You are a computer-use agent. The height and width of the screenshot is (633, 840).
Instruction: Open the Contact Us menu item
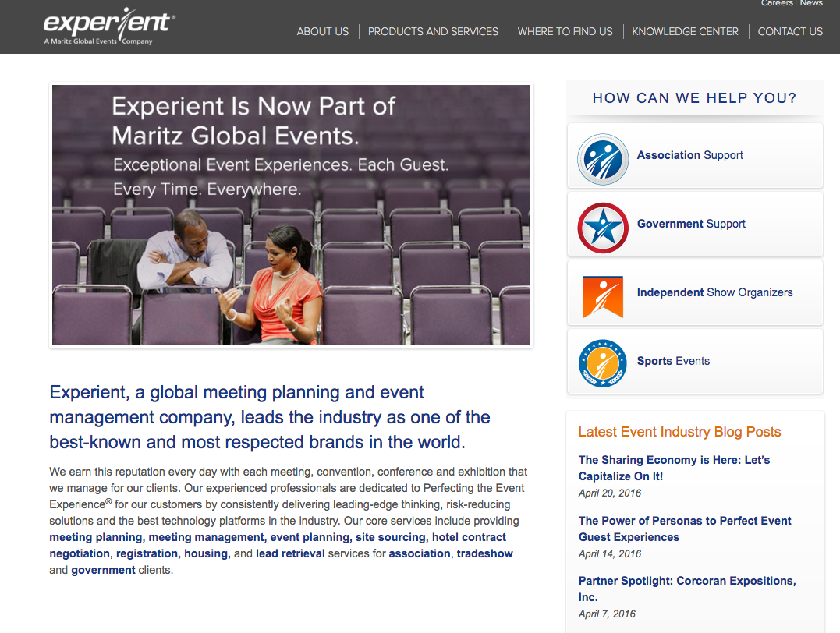(x=789, y=32)
